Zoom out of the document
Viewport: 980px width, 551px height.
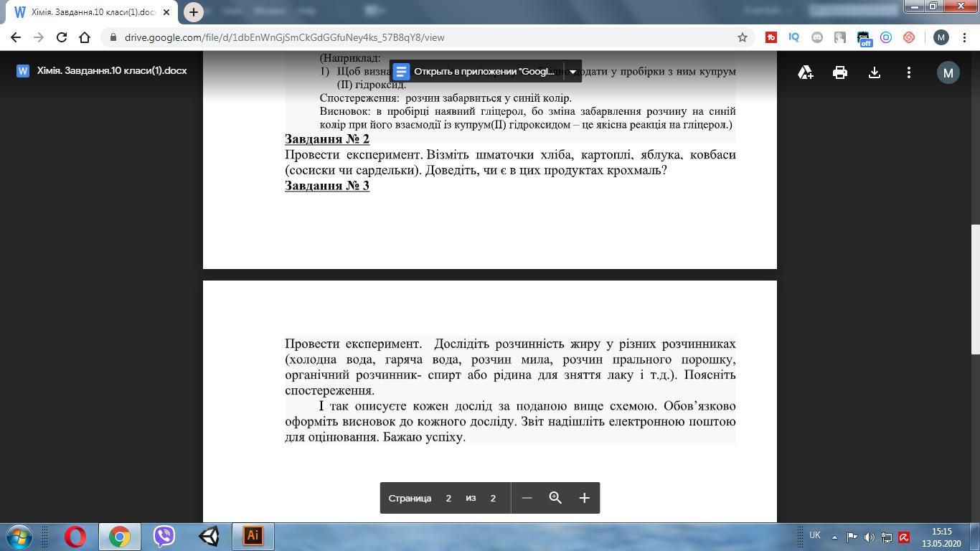pyautogui.click(x=527, y=498)
